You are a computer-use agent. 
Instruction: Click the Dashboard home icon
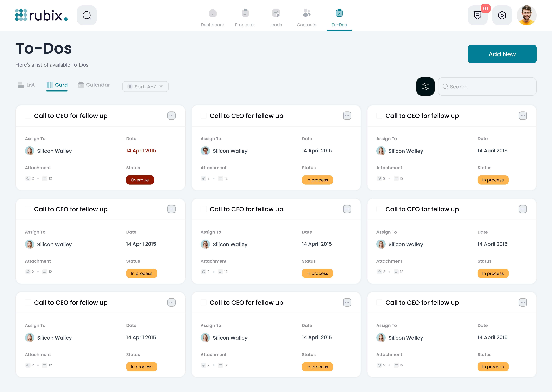(x=212, y=13)
